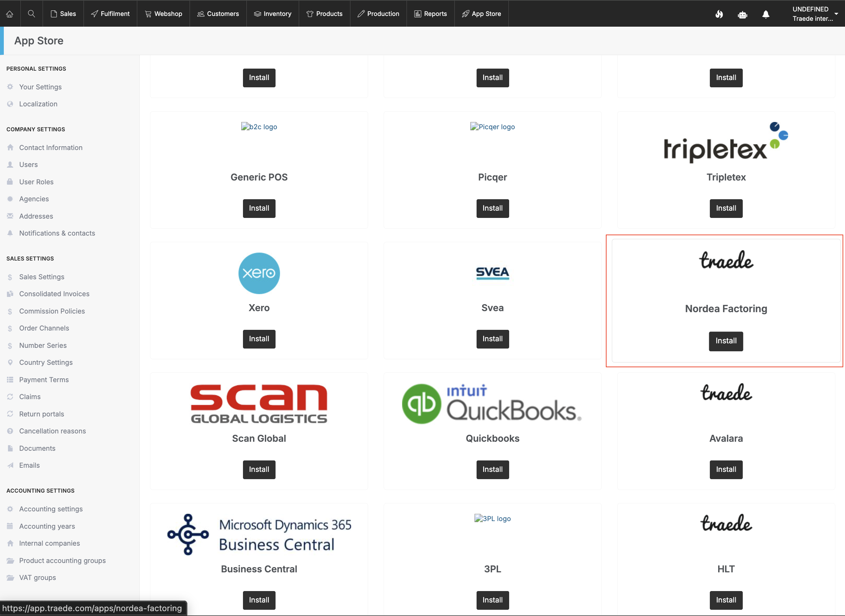
Task: Click the Emails paper plane icon
Action: tap(10, 465)
